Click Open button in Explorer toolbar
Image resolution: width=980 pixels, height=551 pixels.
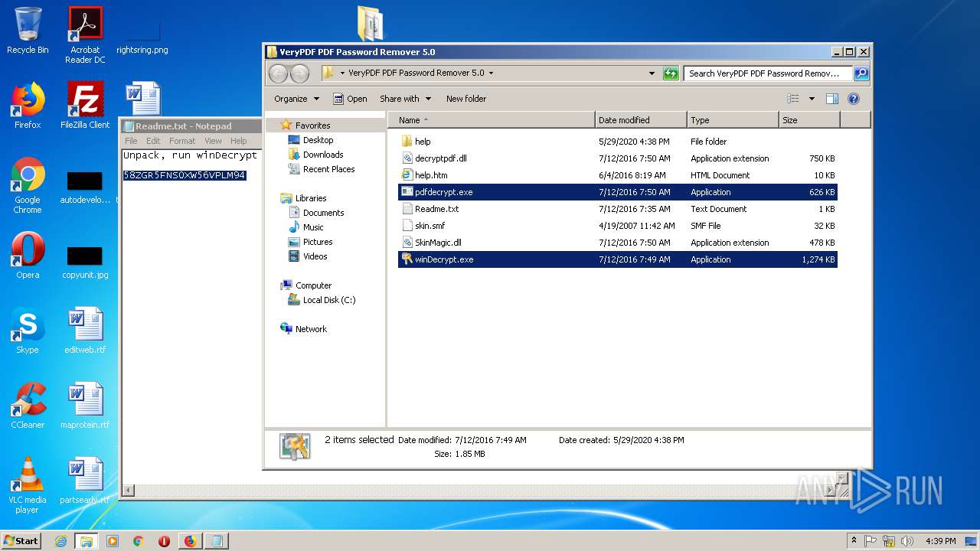tap(350, 99)
